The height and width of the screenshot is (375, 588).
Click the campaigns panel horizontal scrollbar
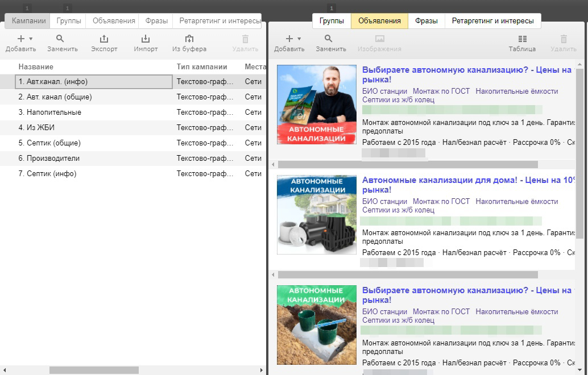(x=94, y=370)
